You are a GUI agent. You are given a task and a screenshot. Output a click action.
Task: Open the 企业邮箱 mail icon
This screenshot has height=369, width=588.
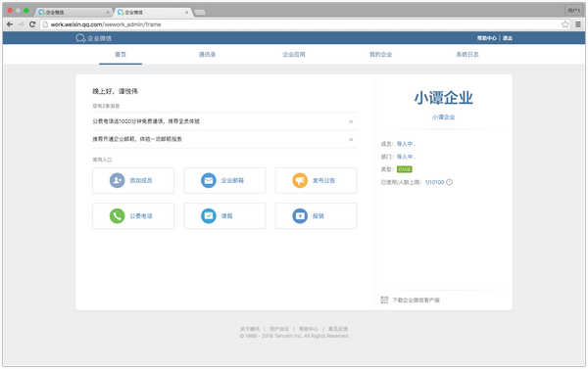[209, 180]
